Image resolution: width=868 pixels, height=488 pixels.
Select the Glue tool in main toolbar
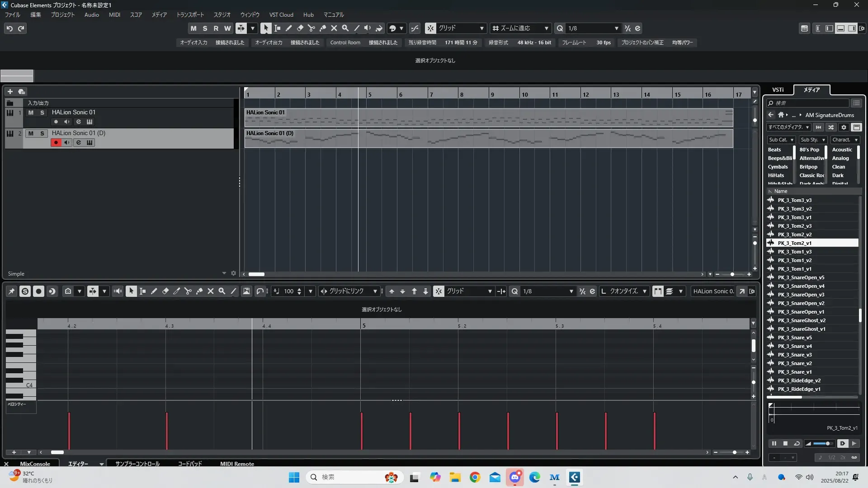(322, 28)
